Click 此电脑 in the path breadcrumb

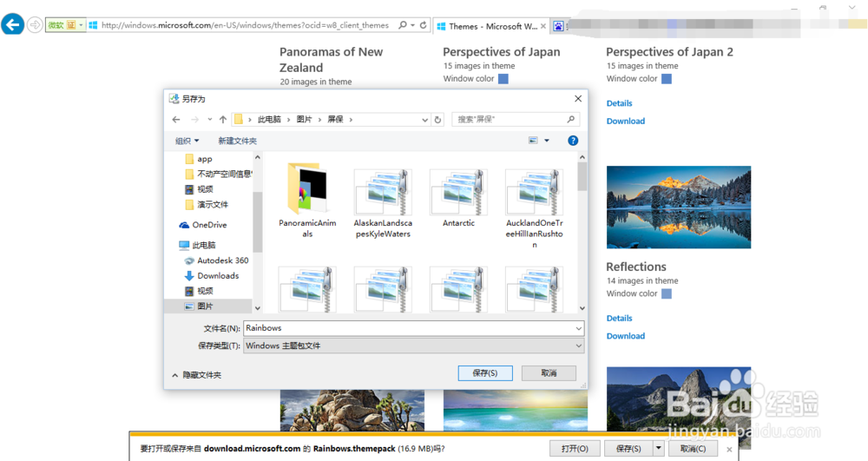point(269,120)
